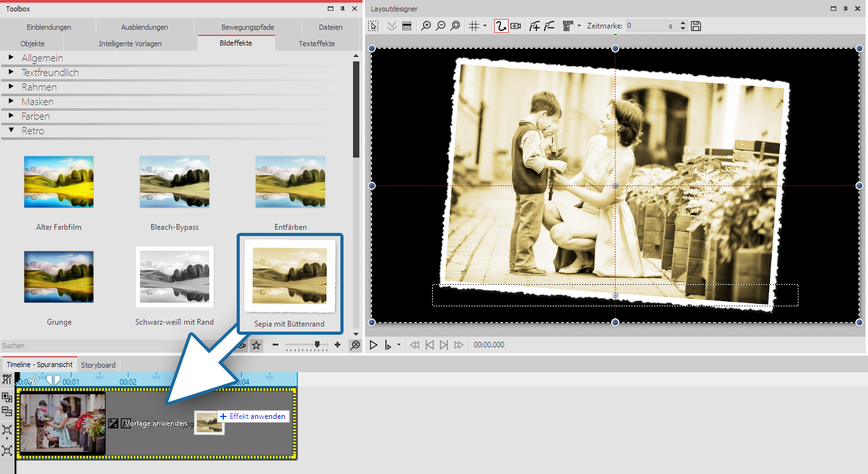Toggle the favorites star in Toolbox
The width and height of the screenshot is (868, 474).
click(256, 345)
